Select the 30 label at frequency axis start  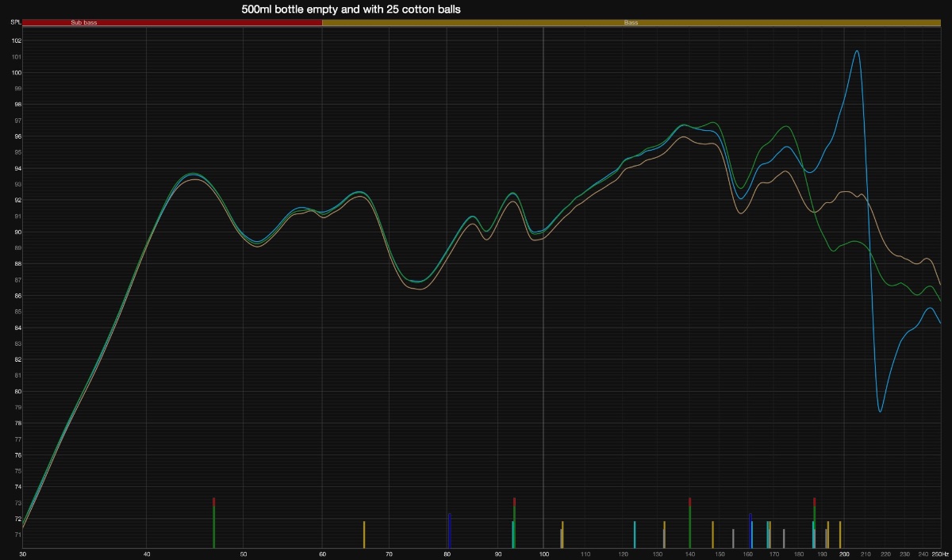[23, 554]
